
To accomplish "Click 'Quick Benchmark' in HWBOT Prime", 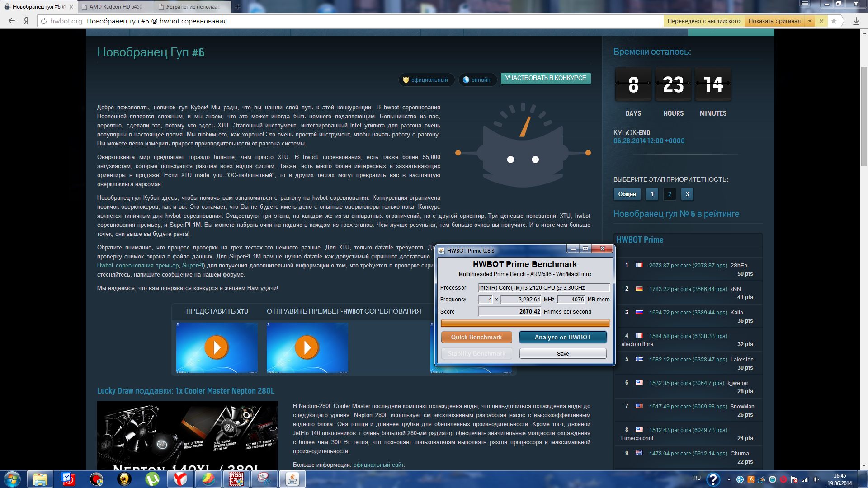I will click(476, 337).
